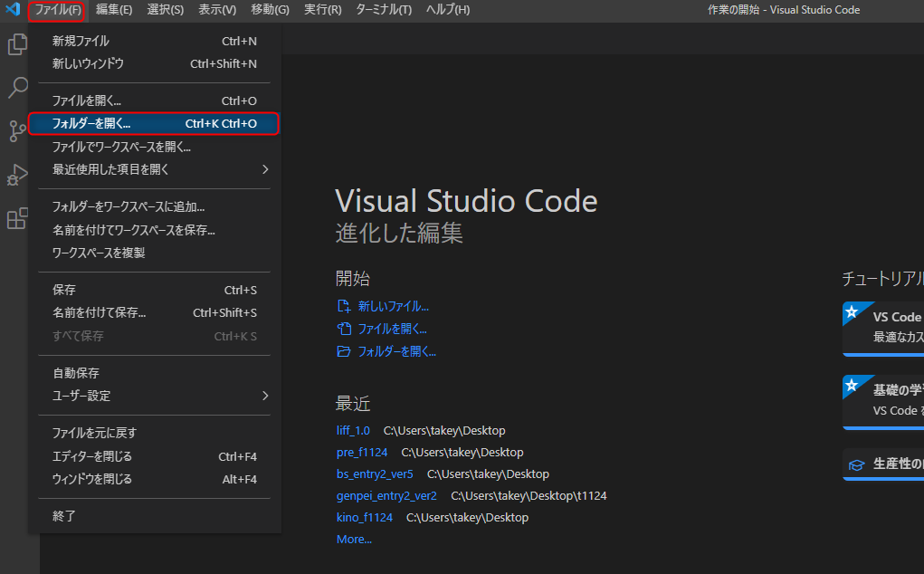
Task: Choose フォルダーを開く... menu entry
Action: 155,124
